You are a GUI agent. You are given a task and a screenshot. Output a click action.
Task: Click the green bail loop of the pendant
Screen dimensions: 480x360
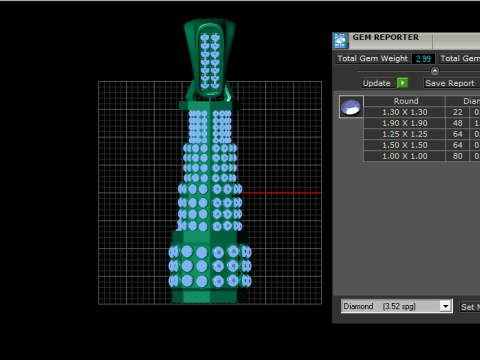pyautogui.click(x=210, y=59)
